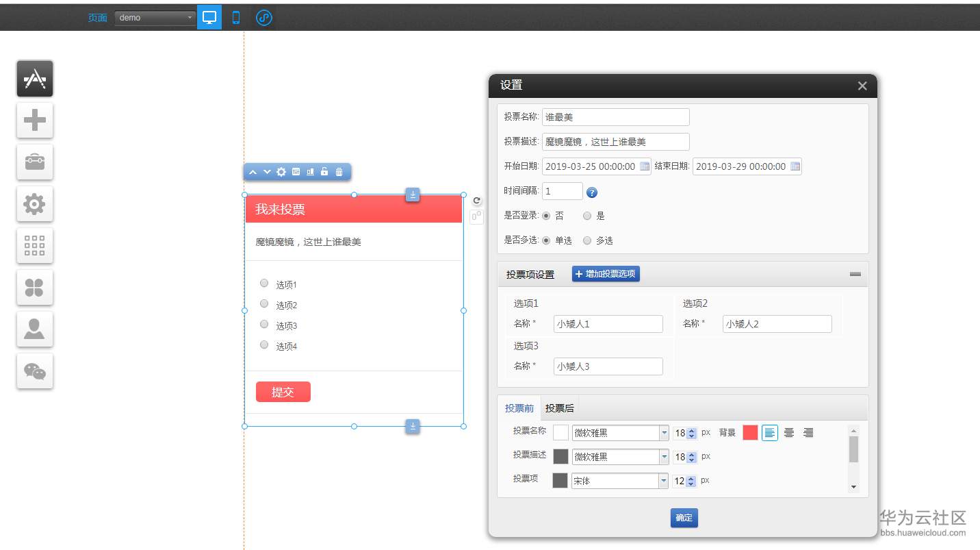Click the 选项1 名称 field 小矮人1
The image size is (980, 550).
pyautogui.click(x=608, y=324)
